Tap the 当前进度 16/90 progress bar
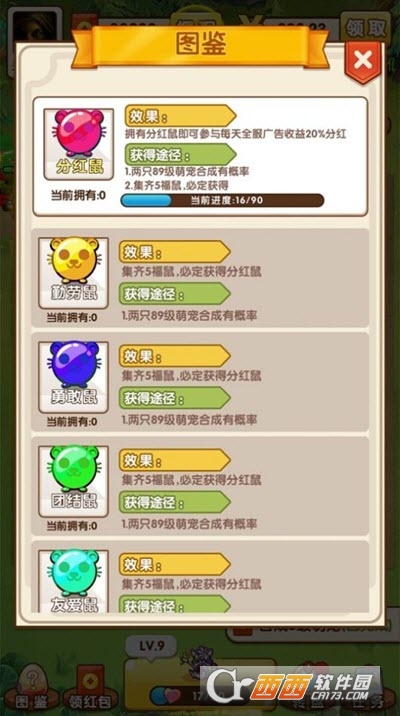 [x=222, y=200]
